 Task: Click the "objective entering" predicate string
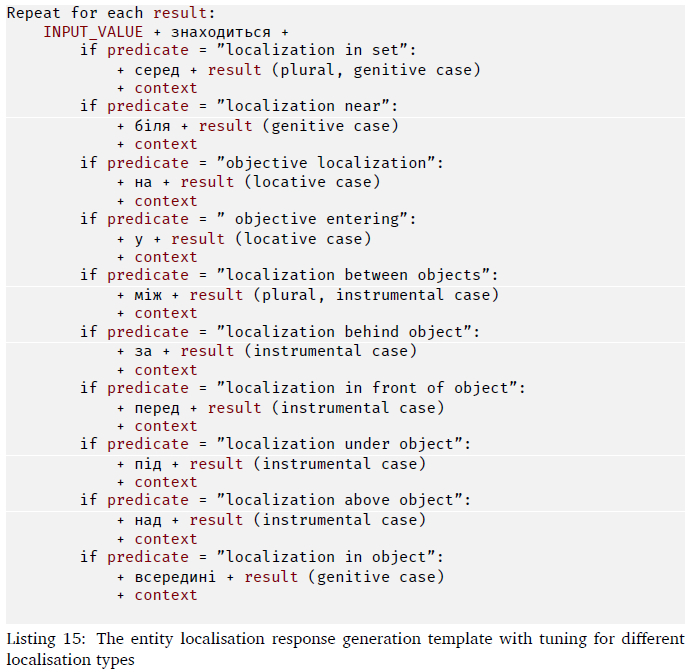(326, 219)
